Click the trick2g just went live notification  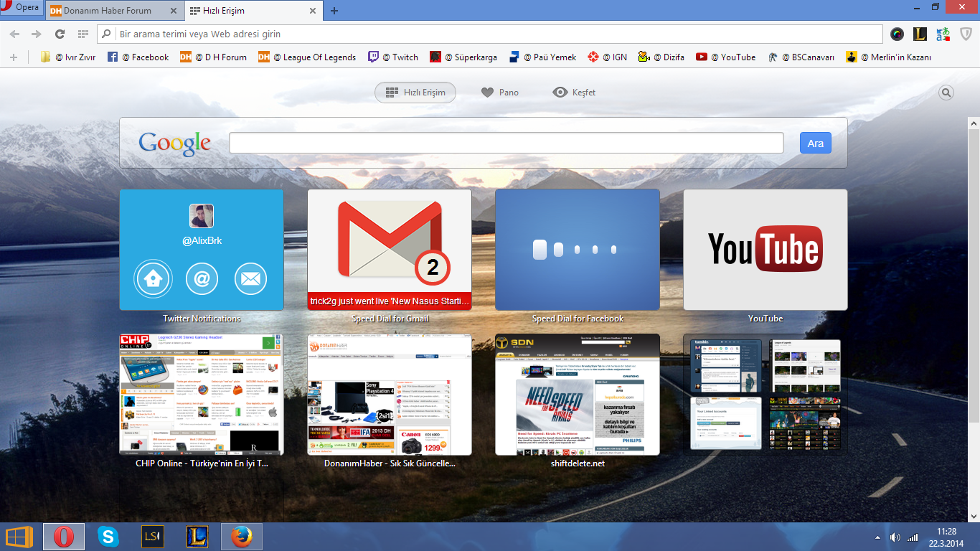coord(390,301)
